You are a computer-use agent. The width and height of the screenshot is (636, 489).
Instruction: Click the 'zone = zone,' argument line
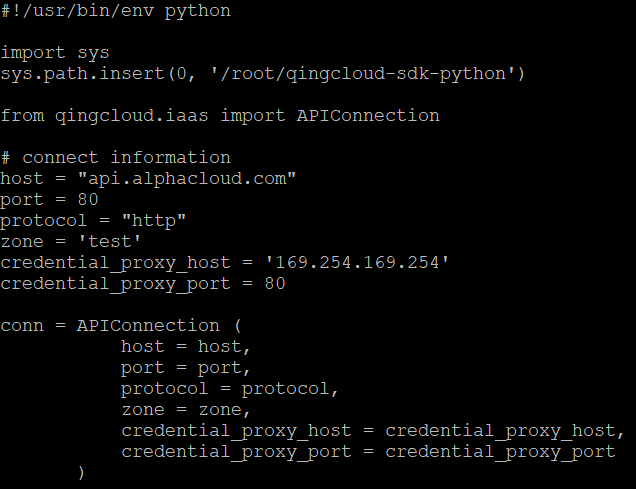coord(186,410)
